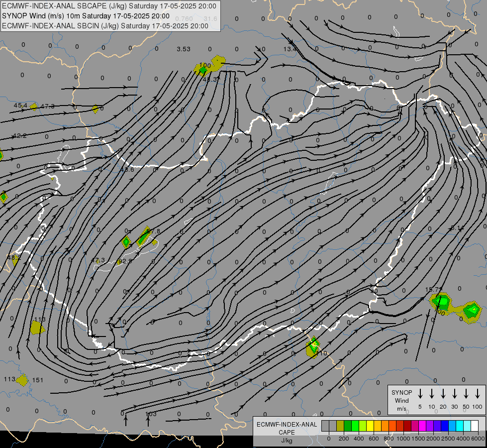Viewport: 487px width, 448px height.
Task: Pick the pure blue CAPE legend swatch
Action: [445, 426]
